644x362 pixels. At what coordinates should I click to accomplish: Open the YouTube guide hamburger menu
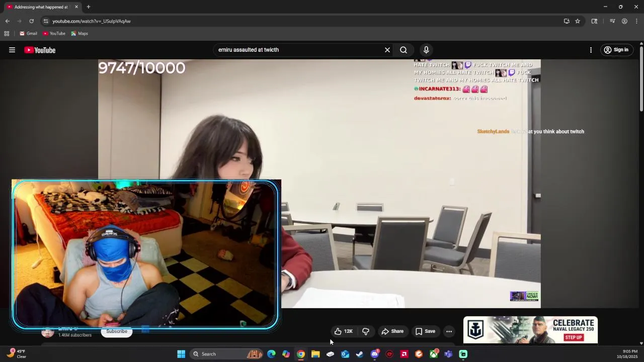pyautogui.click(x=12, y=50)
